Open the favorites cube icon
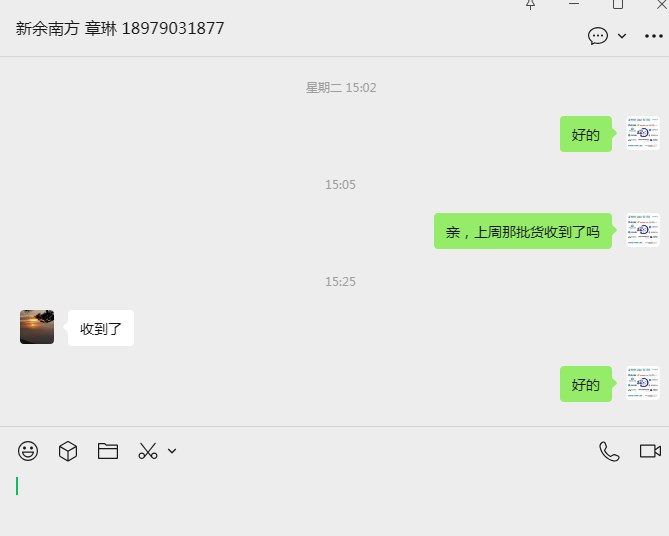Screen dimensions: 669x536 tap(68, 451)
